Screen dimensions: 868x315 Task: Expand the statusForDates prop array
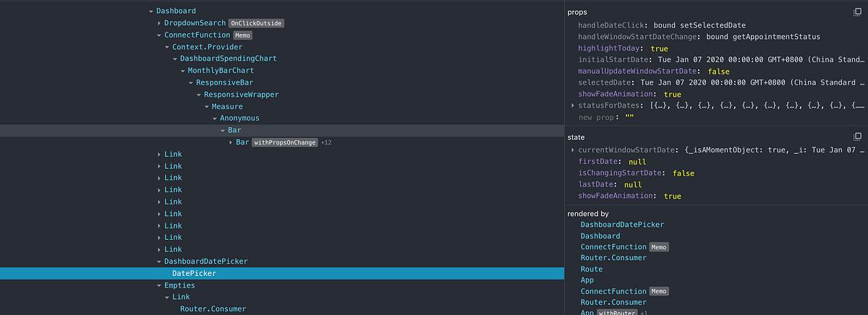[x=573, y=105]
